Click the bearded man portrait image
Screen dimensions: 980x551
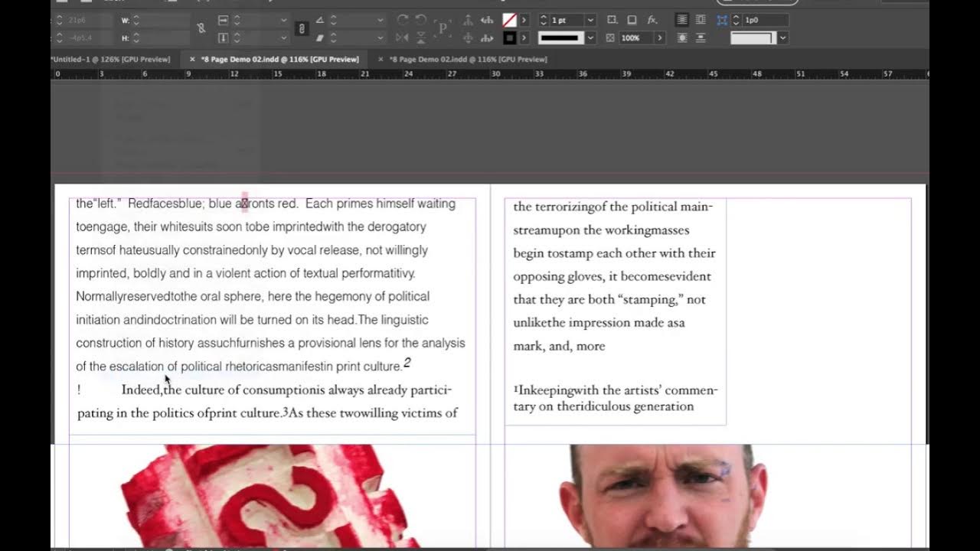coord(663,496)
